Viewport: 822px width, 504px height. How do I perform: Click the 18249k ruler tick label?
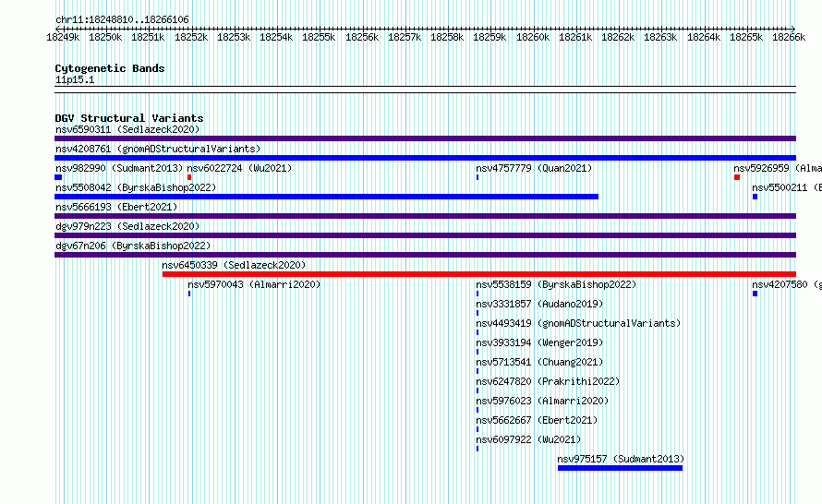63,37
